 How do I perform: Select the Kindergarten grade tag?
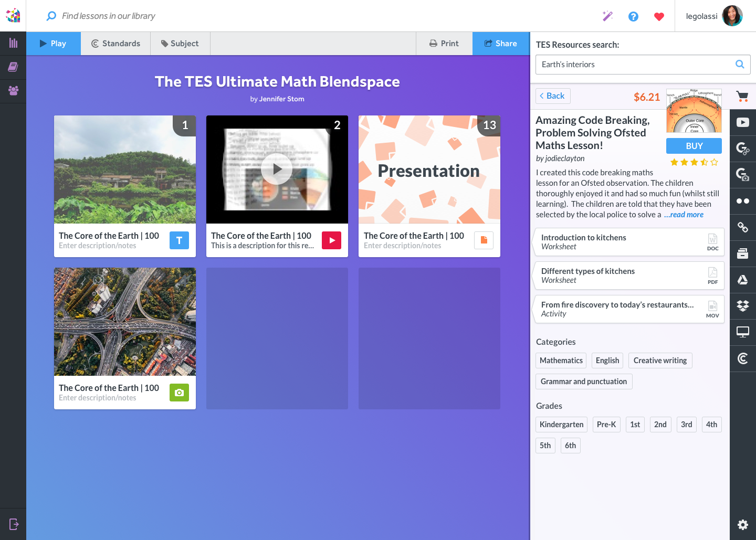pos(562,425)
